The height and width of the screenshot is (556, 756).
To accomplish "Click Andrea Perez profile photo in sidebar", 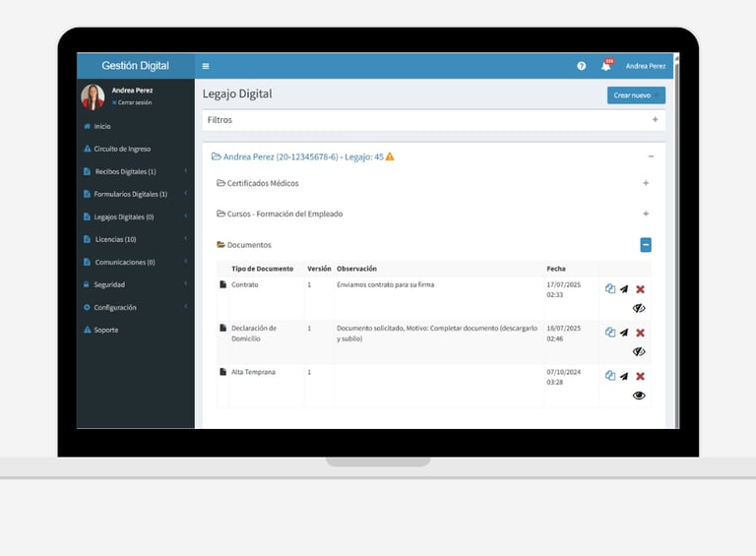I will (93, 96).
